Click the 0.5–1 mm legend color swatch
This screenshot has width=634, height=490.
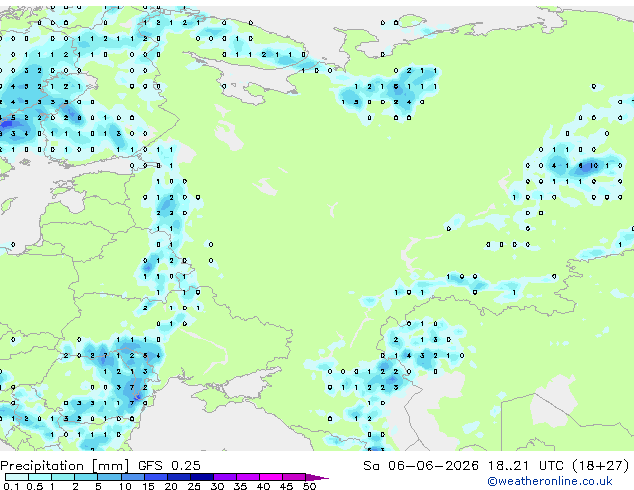tap(40, 477)
